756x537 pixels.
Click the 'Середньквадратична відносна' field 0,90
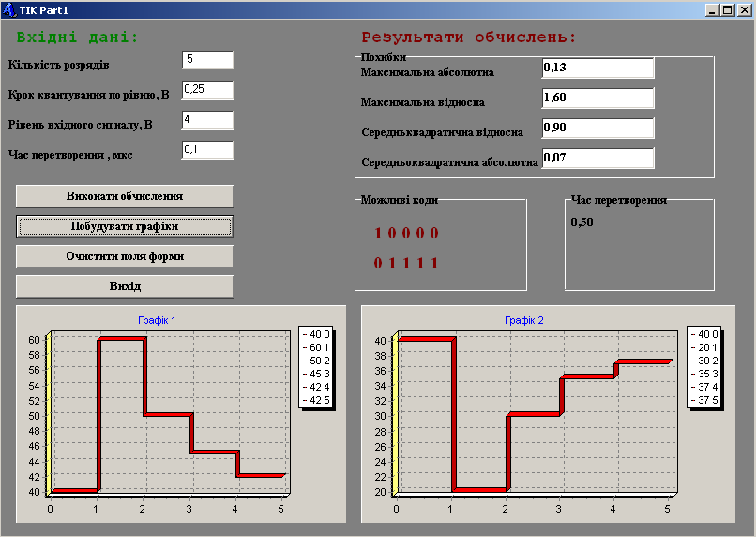pos(597,129)
